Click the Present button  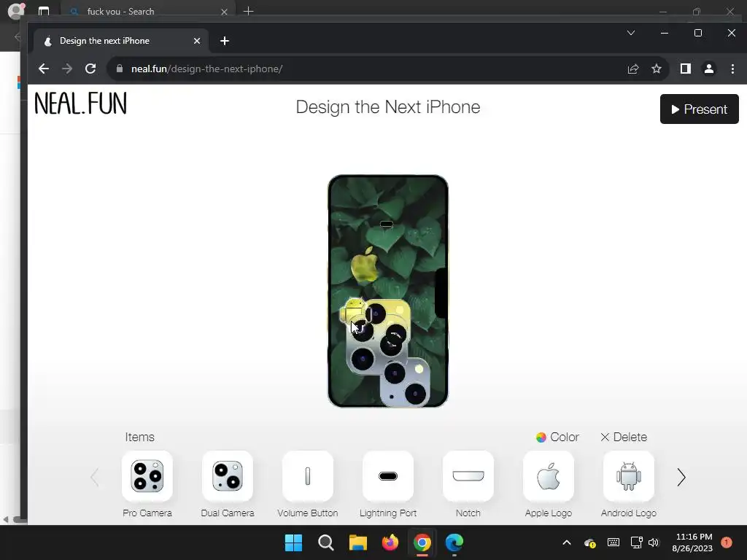(x=699, y=109)
